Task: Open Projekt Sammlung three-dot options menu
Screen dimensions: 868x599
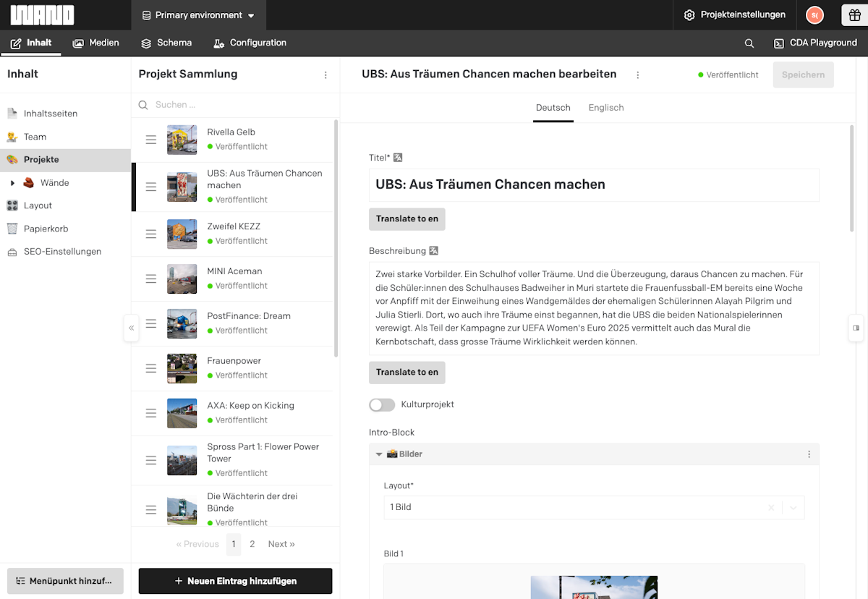Action: click(x=325, y=75)
